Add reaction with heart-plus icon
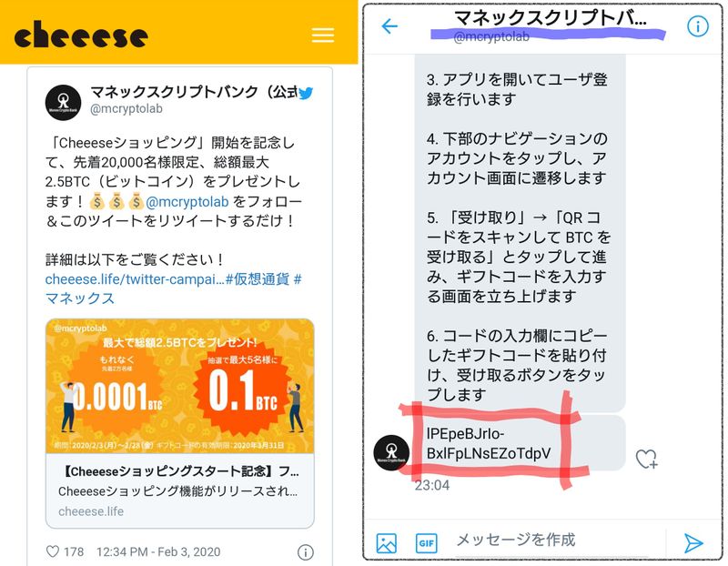 click(647, 459)
